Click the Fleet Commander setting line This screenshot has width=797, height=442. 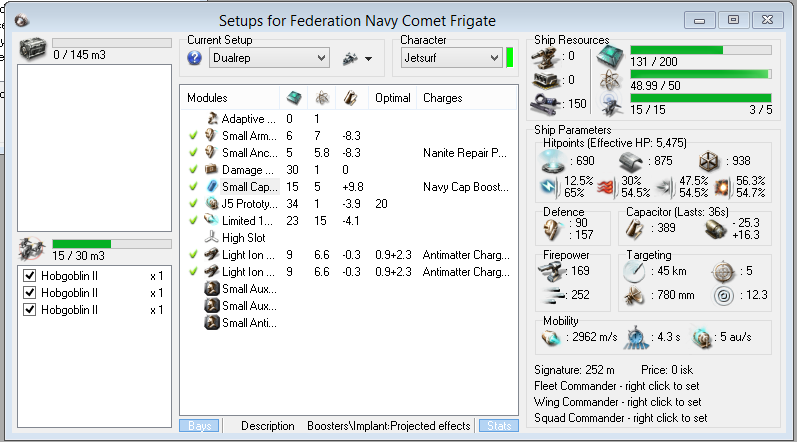pyautogui.click(x=617, y=386)
